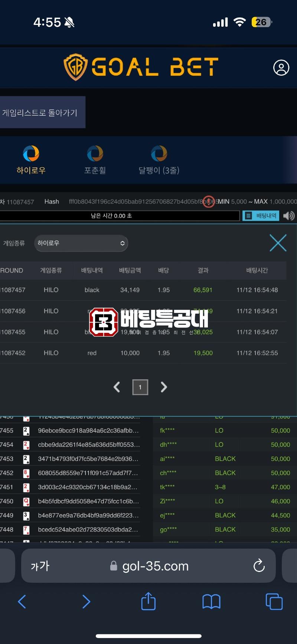Click the red bet in round 1087452
The image size is (297, 644).
click(92, 353)
